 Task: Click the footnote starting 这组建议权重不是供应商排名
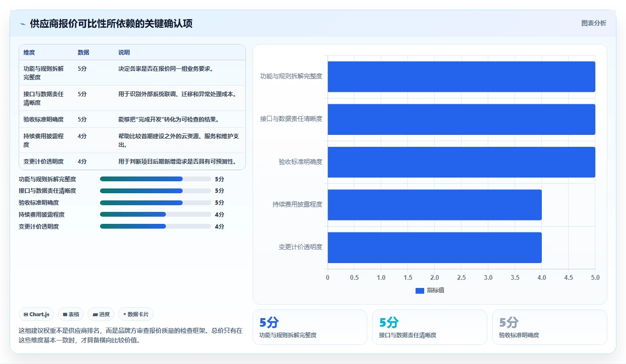point(131,336)
